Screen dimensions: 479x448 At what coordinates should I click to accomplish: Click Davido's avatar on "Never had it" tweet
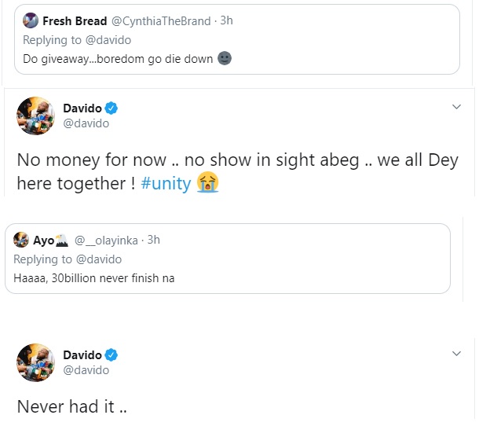click(x=35, y=362)
